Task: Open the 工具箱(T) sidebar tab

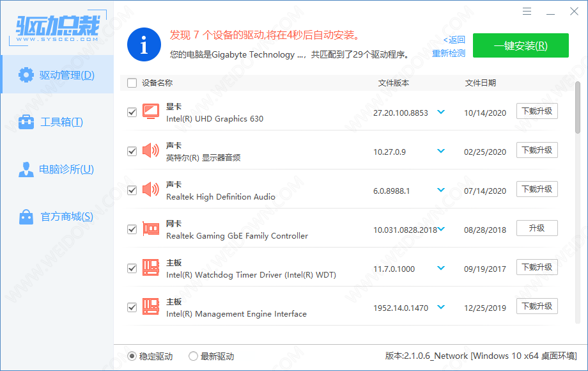Action: (x=58, y=122)
